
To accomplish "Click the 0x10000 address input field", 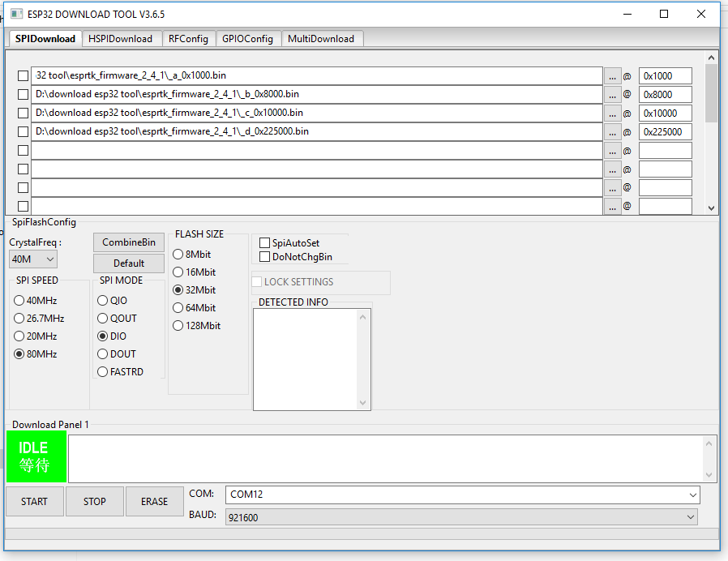I will 665,113.
